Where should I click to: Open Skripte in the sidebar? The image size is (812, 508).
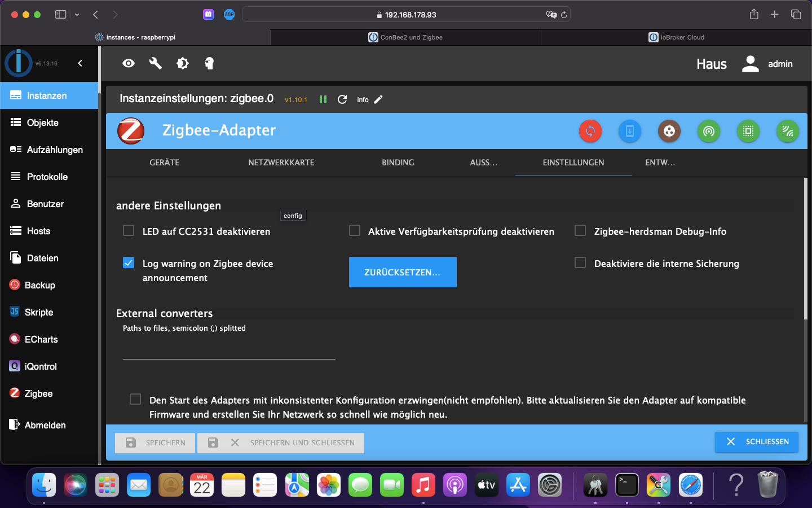pos(50,312)
